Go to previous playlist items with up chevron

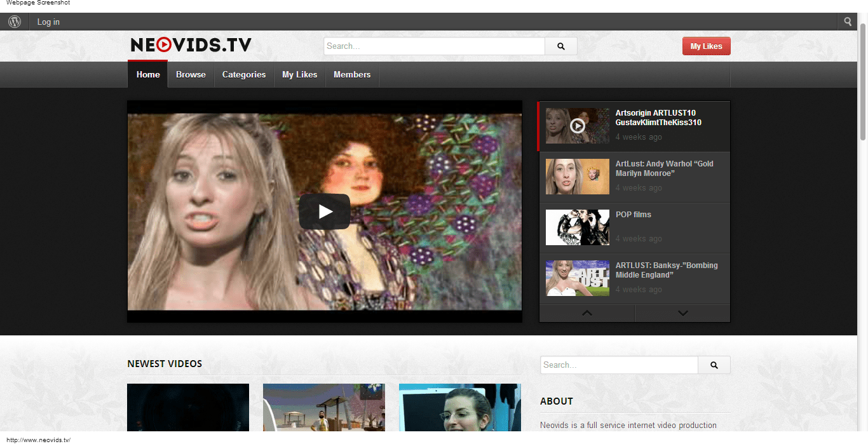click(587, 313)
